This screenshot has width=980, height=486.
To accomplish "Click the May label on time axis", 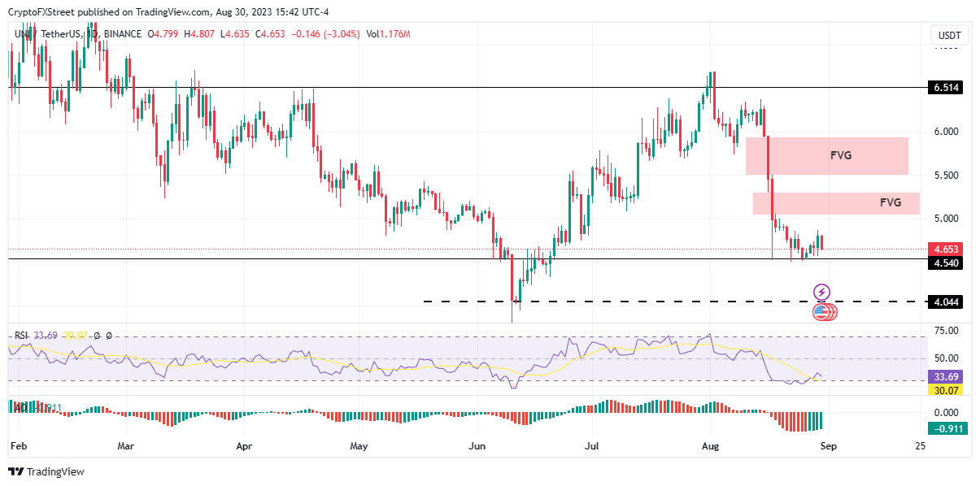I will pyautogui.click(x=359, y=446).
